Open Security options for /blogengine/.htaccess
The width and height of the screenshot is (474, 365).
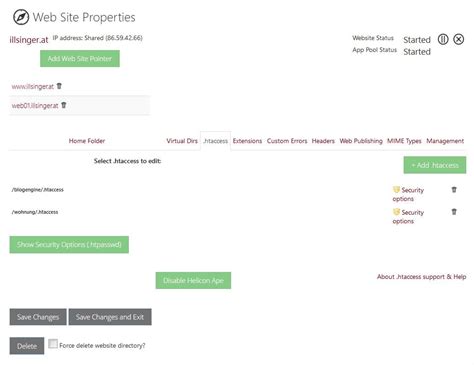pos(408,194)
